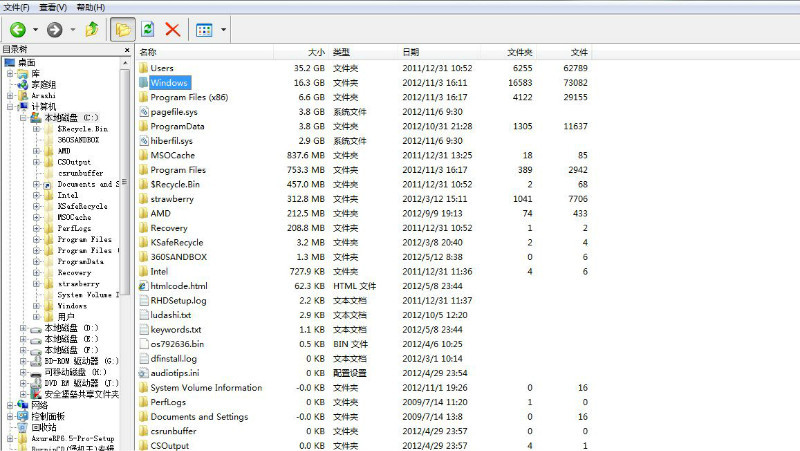Open the view mode dropdown arrow
Image resolution: width=800 pixels, height=451 pixels.
click(223, 30)
